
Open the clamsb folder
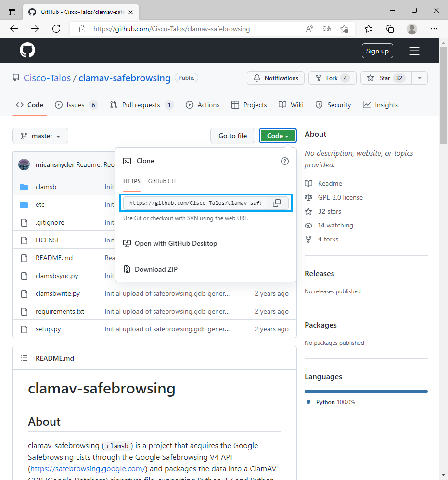click(x=46, y=187)
